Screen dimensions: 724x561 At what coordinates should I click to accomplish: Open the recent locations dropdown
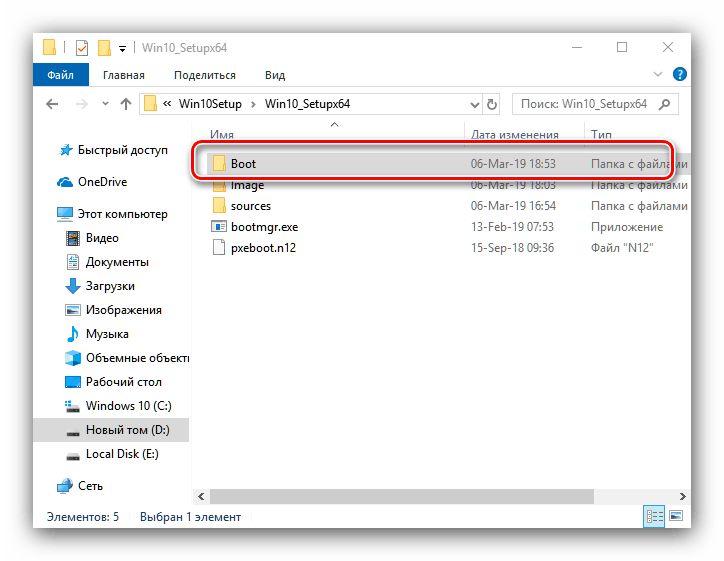pyautogui.click(x=106, y=104)
